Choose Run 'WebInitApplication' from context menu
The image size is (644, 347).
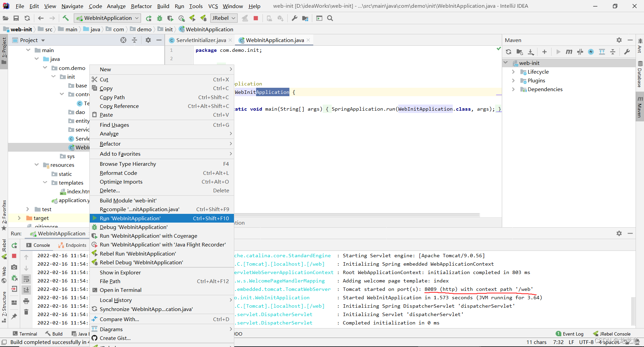162,218
